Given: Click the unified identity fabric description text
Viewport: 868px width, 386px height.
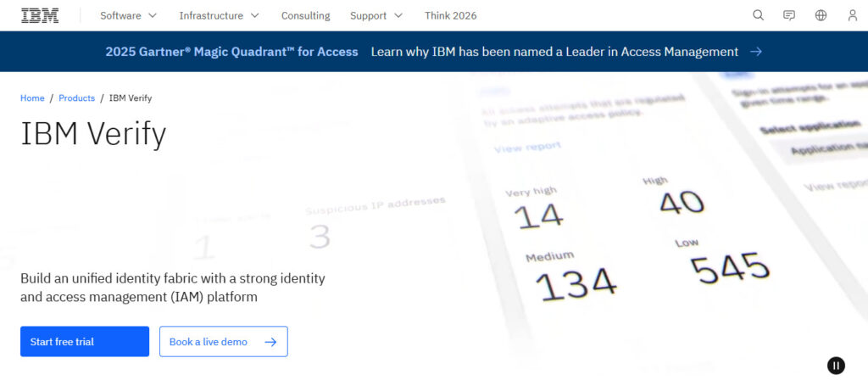Looking at the screenshot, I should click(173, 288).
